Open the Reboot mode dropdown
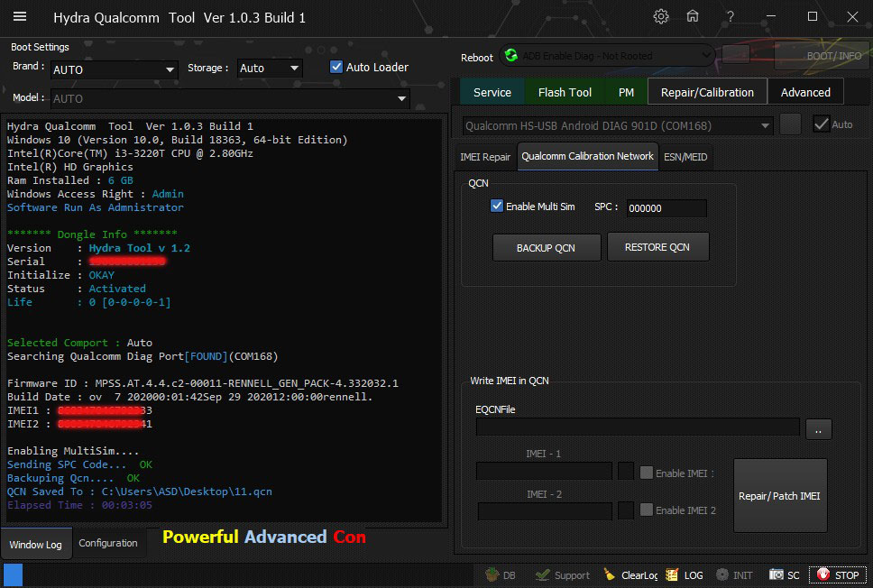The width and height of the screenshot is (873, 588). [607, 56]
